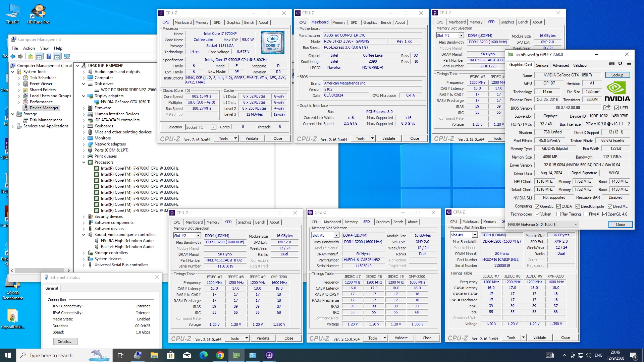
Task: Open the GPU-Z hamburger menu icon
Action: click(x=629, y=63)
